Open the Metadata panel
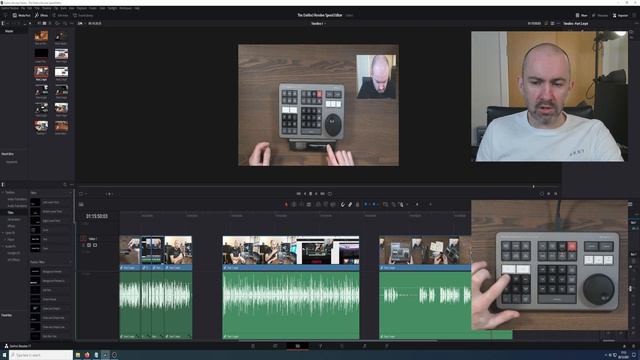The width and height of the screenshot is (640, 360). (x=600, y=15)
